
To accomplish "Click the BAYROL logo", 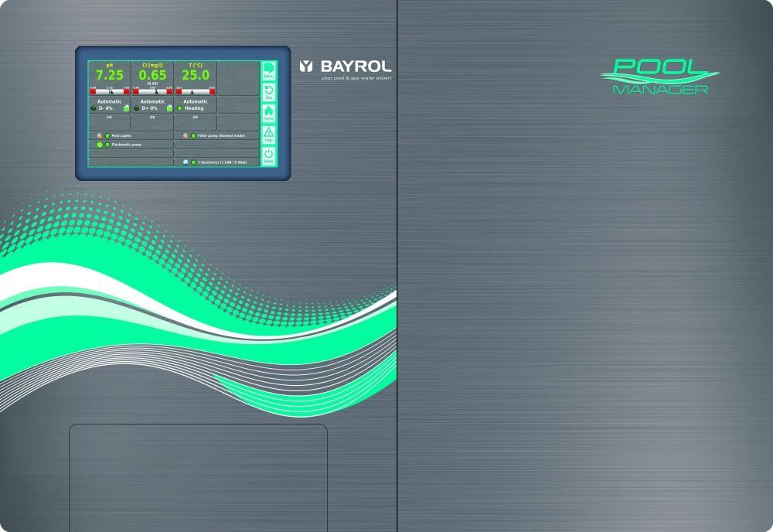I will click(x=345, y=67).
